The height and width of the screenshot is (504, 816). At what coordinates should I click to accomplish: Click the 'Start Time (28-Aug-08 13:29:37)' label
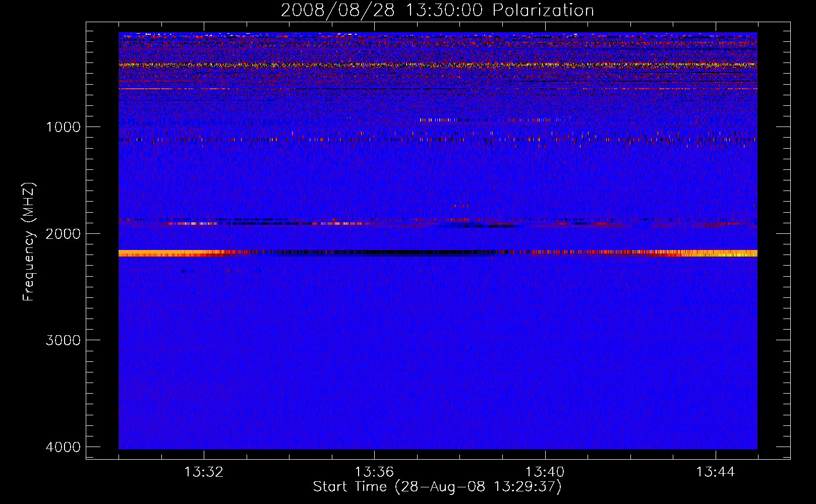pos(437,487)
